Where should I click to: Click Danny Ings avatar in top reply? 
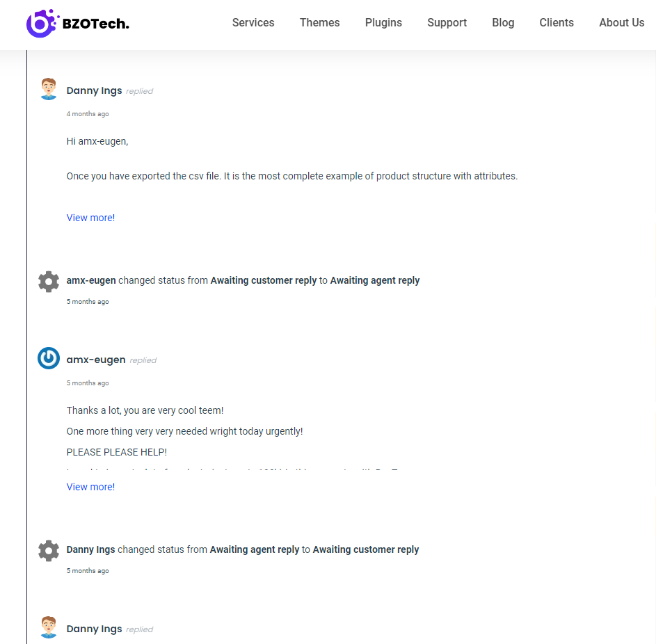tap(49, 88)
